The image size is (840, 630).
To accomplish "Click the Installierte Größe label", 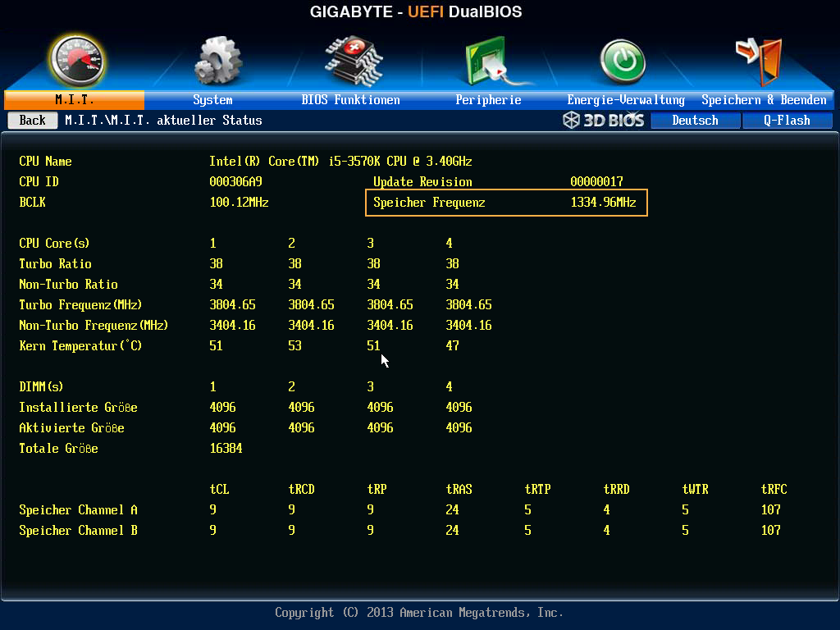I will click(78, 407).
